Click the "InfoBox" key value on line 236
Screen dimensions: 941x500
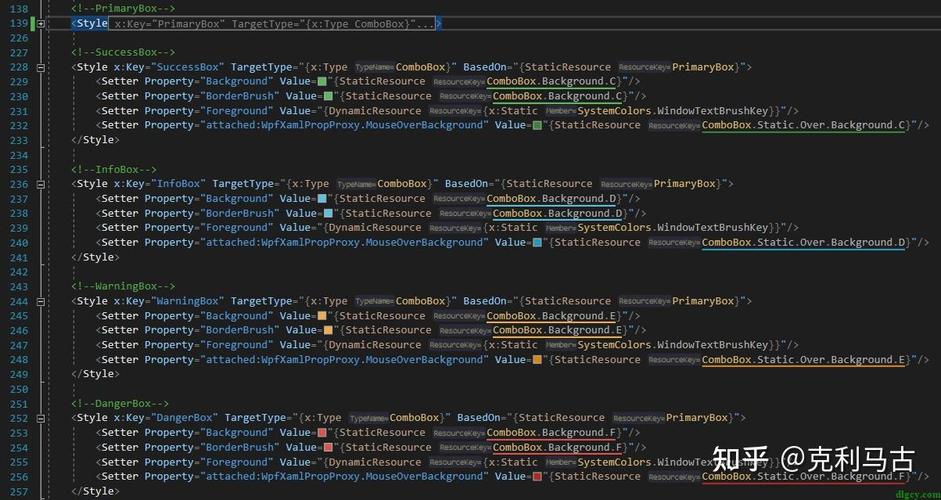tap(179, 184)
